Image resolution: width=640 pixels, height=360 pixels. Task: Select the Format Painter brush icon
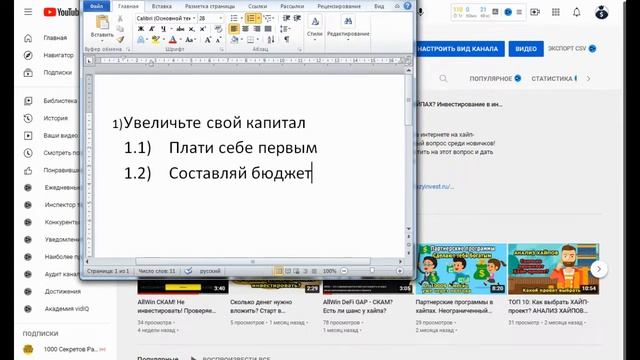tap(120, 39)
